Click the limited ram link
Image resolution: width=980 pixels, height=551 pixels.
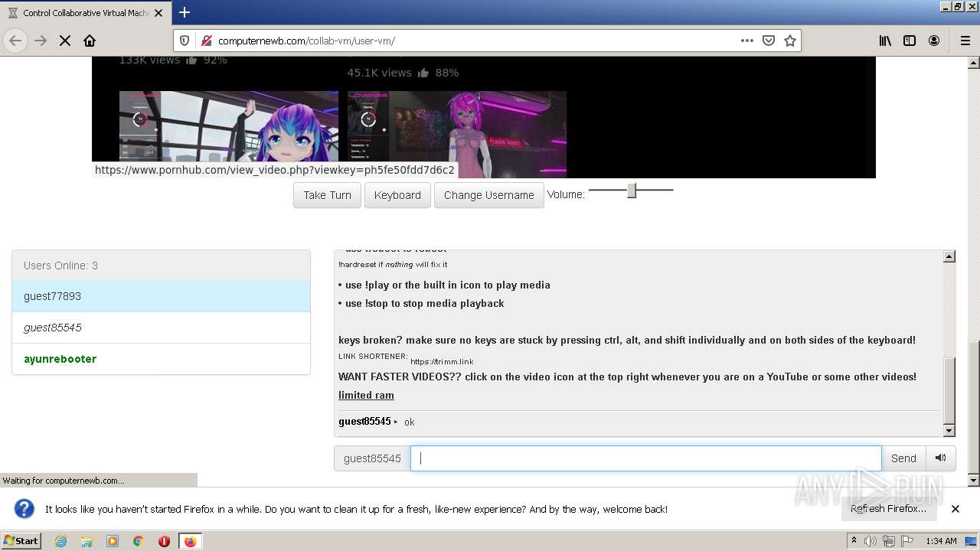[366, 396]
